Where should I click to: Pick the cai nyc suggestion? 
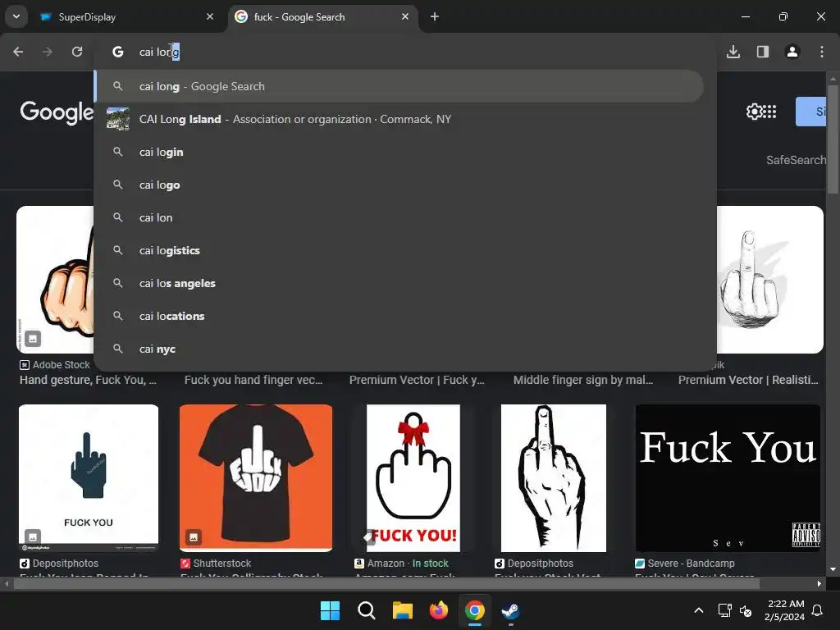tap(399, 349)
